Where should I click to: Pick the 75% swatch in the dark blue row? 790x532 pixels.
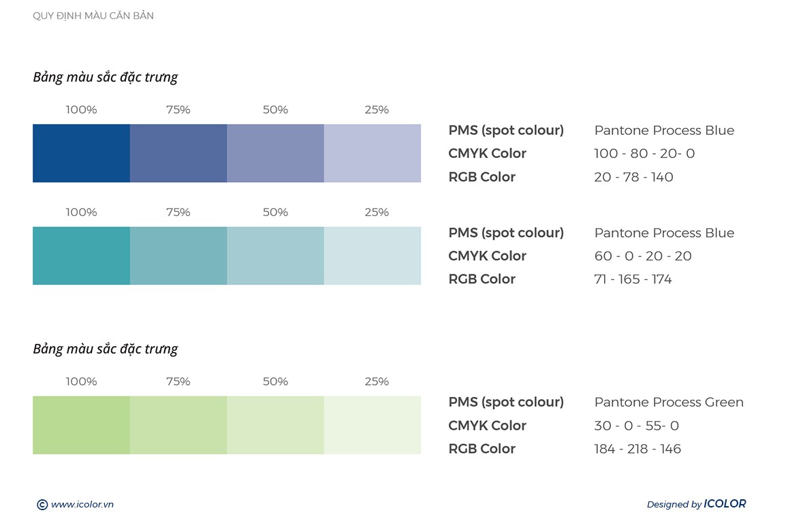click(x=178, y=153)
